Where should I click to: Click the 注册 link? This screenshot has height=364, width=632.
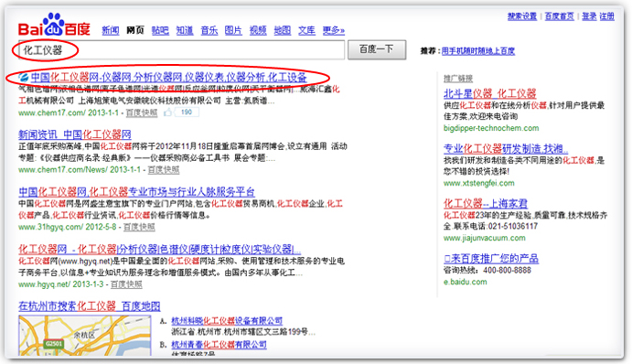606,16
